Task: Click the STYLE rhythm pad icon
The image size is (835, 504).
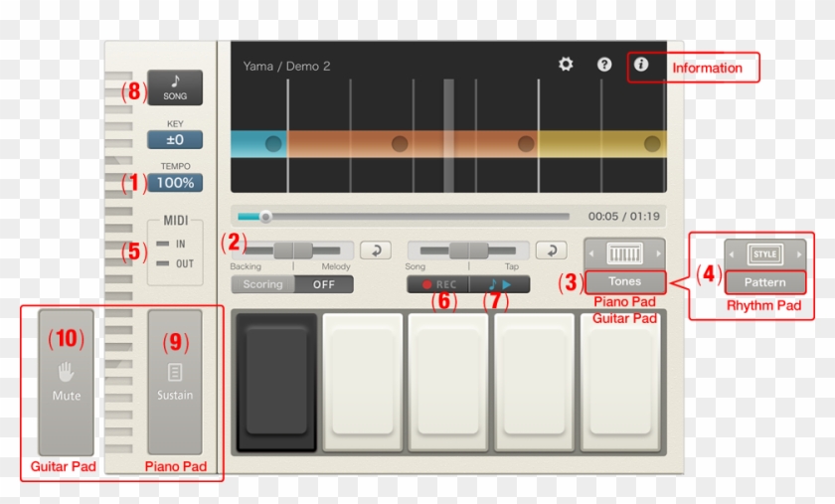Action: click(764, 254)
